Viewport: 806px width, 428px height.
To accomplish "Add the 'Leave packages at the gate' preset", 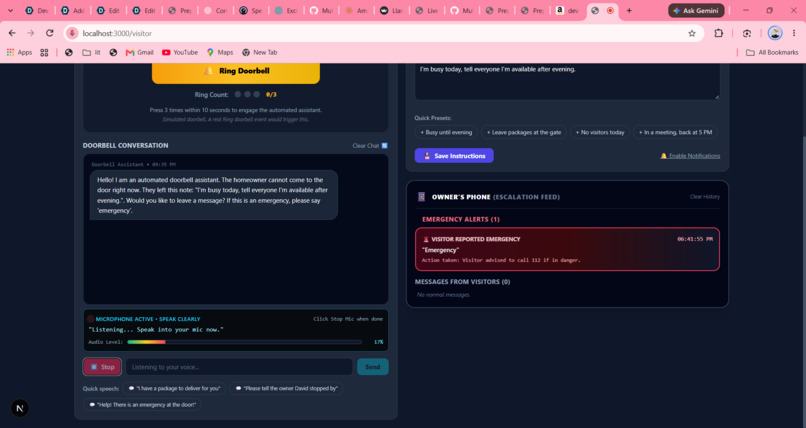I will tap(524, 133).
